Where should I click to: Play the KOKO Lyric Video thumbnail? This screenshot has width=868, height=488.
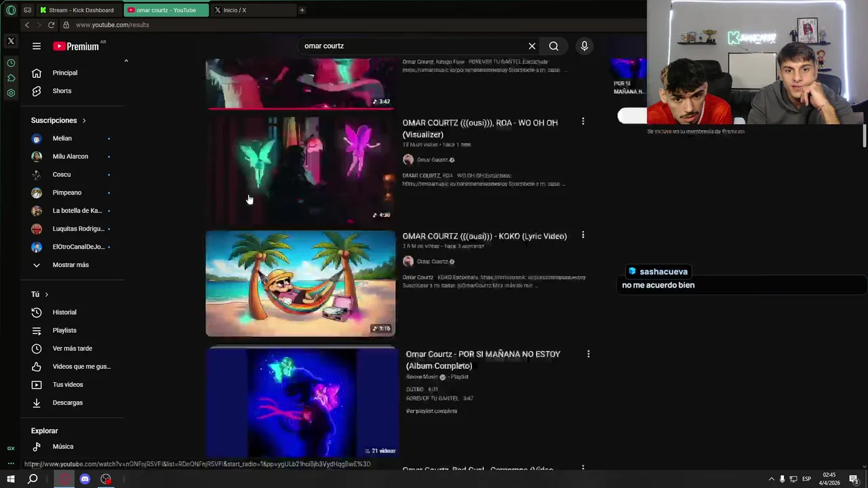tap(300, 283)
